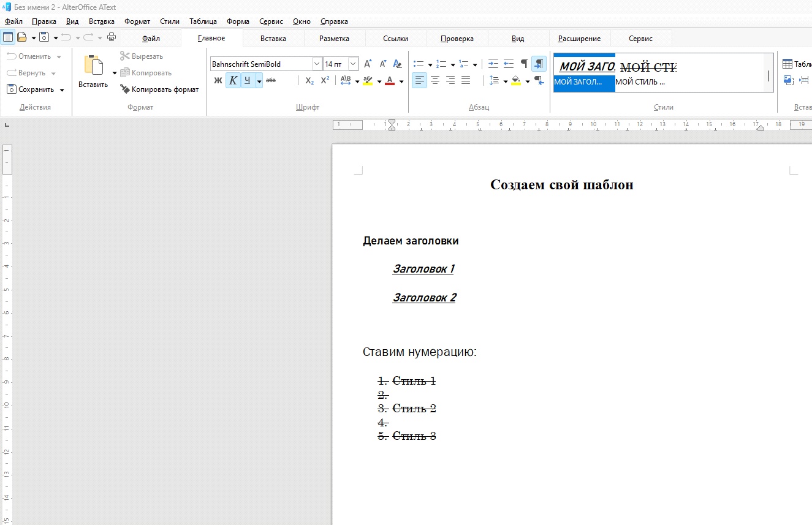The image size is (812, 525).
Task: Expand the Вставить paste options arrow
Action: coord(115,73)
